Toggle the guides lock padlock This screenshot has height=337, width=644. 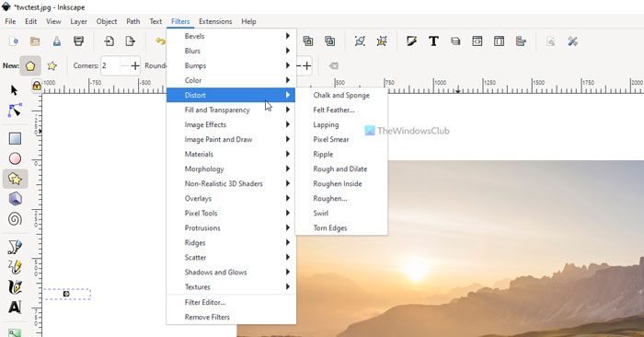click(37, 86)
